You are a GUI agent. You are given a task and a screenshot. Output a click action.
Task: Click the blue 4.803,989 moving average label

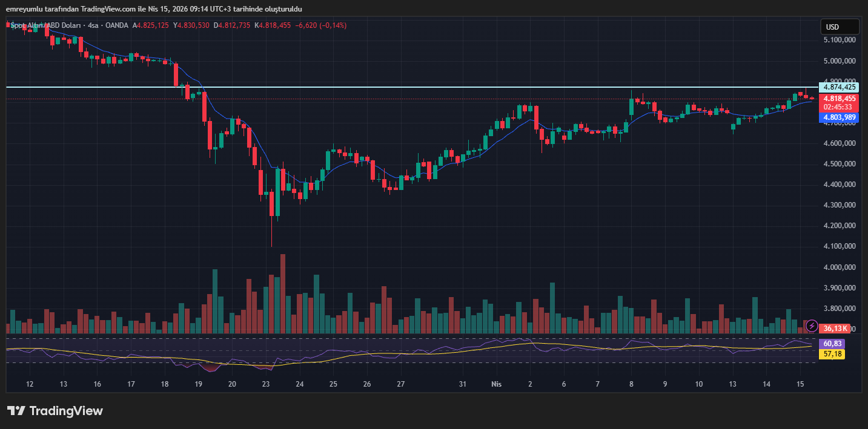tap(839, 118)
